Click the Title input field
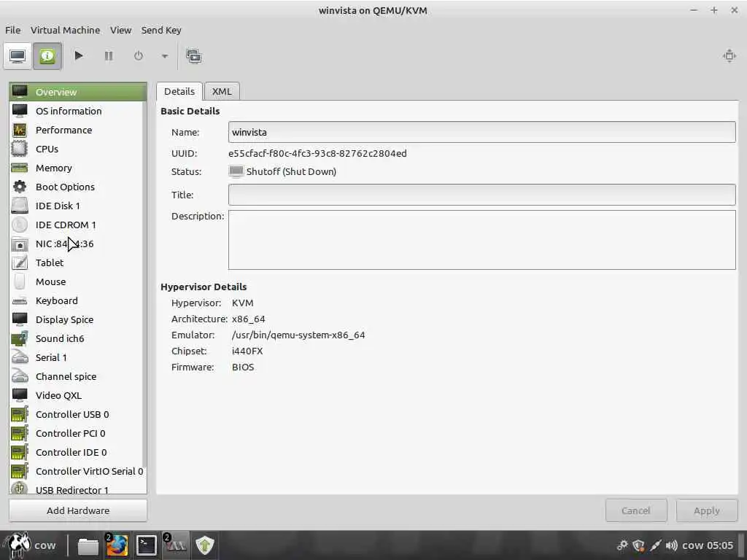The height and width of the screenshot is (560, 747). click(x=481, y=195)
